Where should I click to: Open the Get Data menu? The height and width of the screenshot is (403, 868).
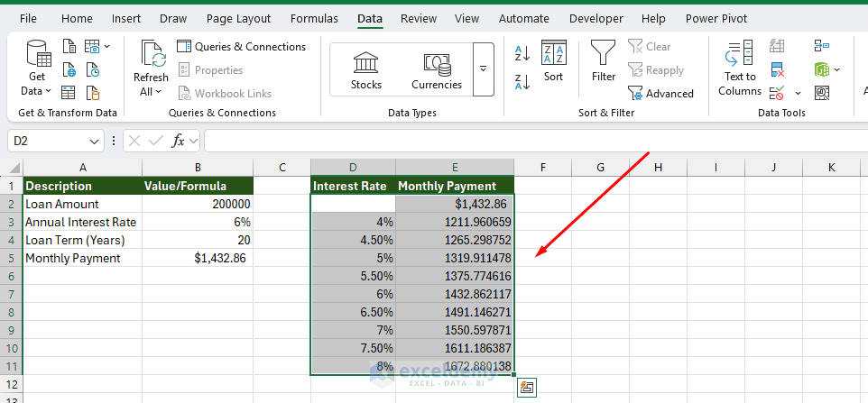pyautogui.click(x=36, y=69)
